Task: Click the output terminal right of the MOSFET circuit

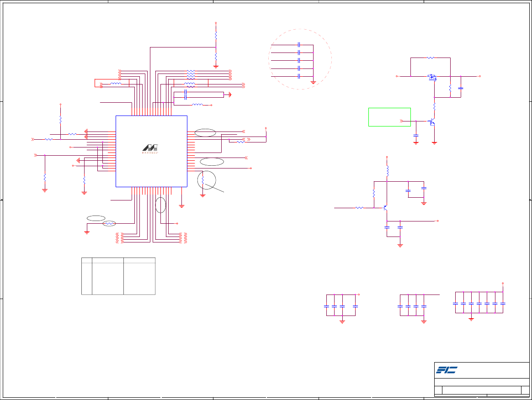Action: (x=480, y=76)
